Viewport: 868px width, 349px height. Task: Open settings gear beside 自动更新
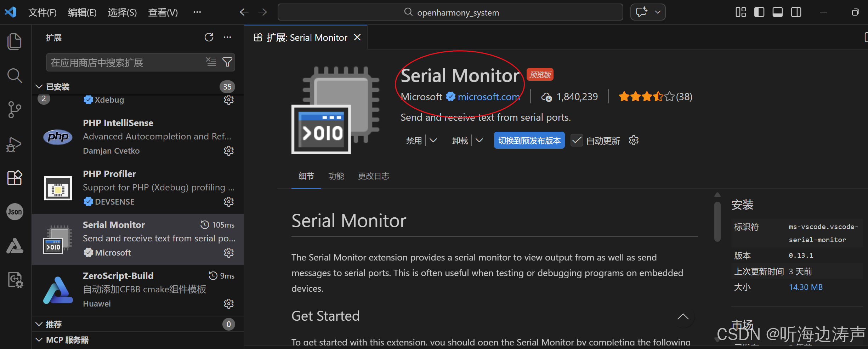[634, 141]
